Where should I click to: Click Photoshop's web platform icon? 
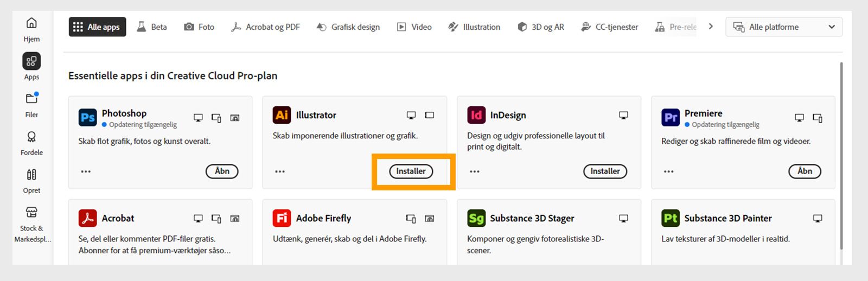[235, 118]
